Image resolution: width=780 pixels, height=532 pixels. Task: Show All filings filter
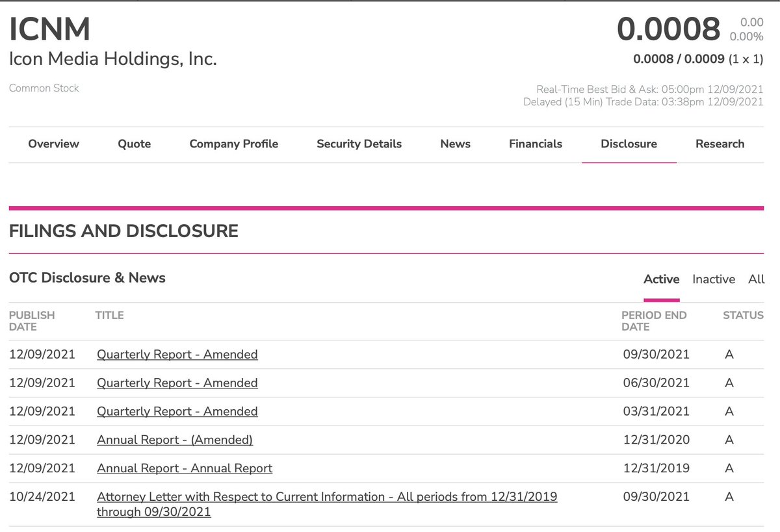[x=757, y=279]
